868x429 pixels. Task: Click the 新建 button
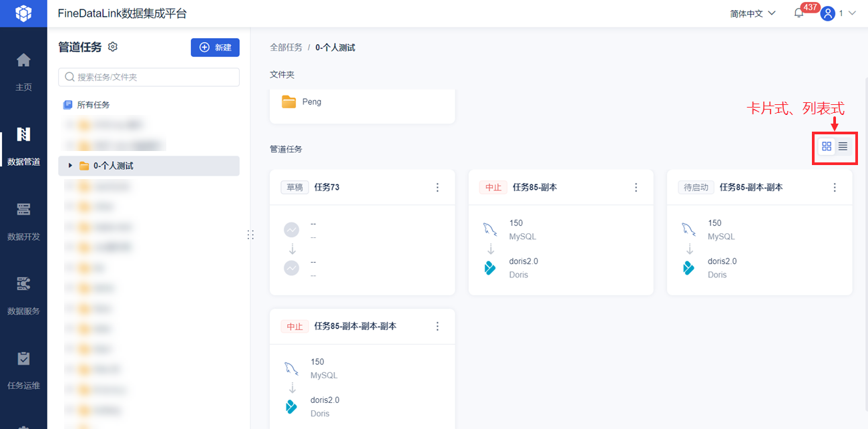tap(215, 47)
